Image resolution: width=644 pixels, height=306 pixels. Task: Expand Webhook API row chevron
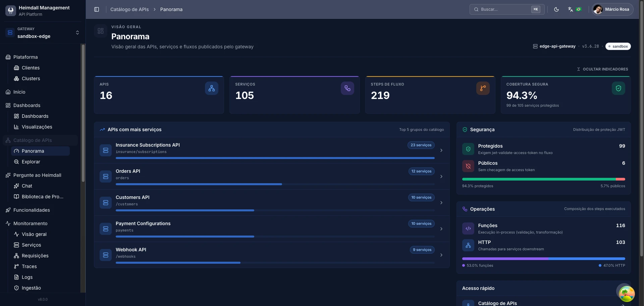tap(441, 255)
